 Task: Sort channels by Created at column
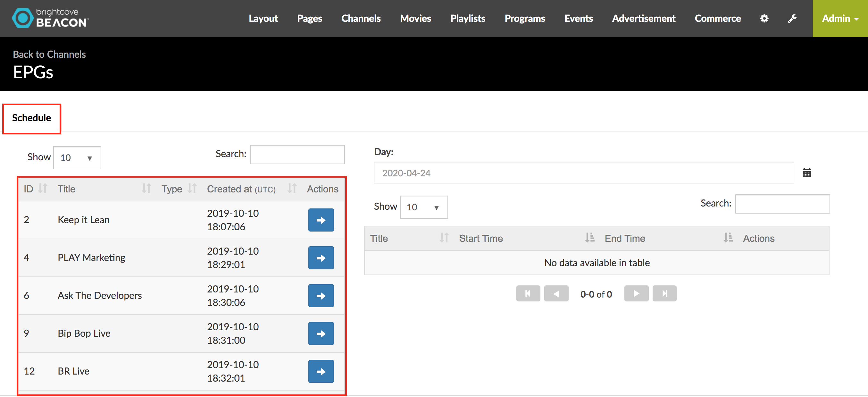pos(292,188)
